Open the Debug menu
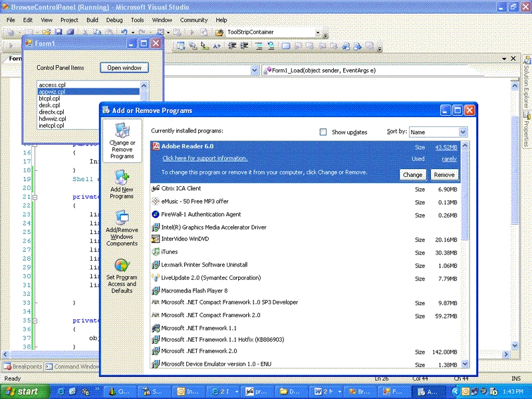532x399 pixels. [114, 20]
